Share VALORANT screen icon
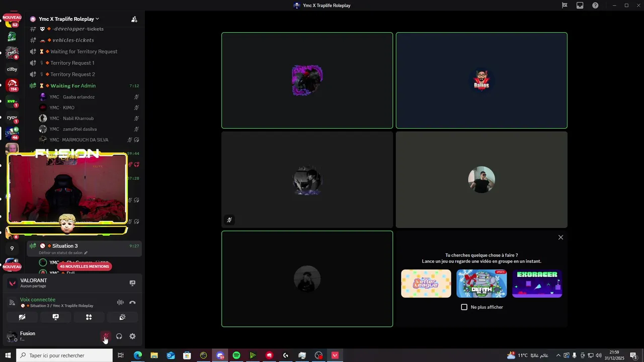Image resolution: width=644 pixels, height=362 pixels. [132, 283]
